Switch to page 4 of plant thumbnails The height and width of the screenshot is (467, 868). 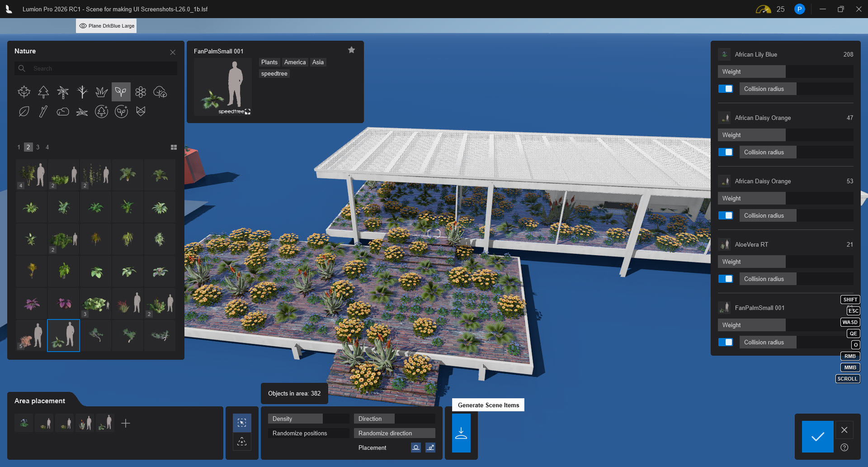47,147
